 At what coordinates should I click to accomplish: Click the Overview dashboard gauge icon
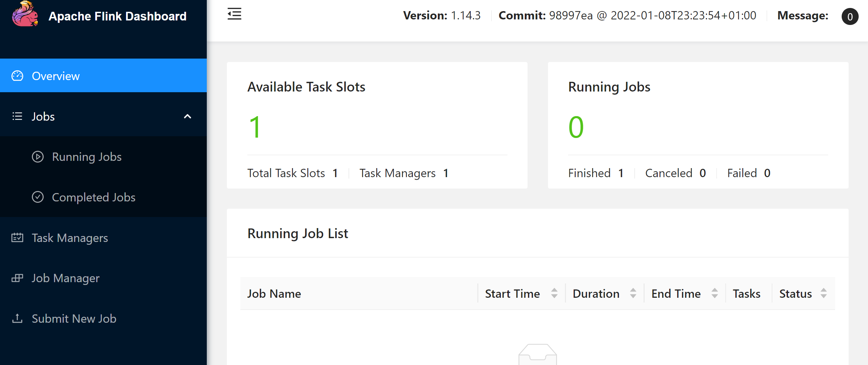(x=17, y=76)
